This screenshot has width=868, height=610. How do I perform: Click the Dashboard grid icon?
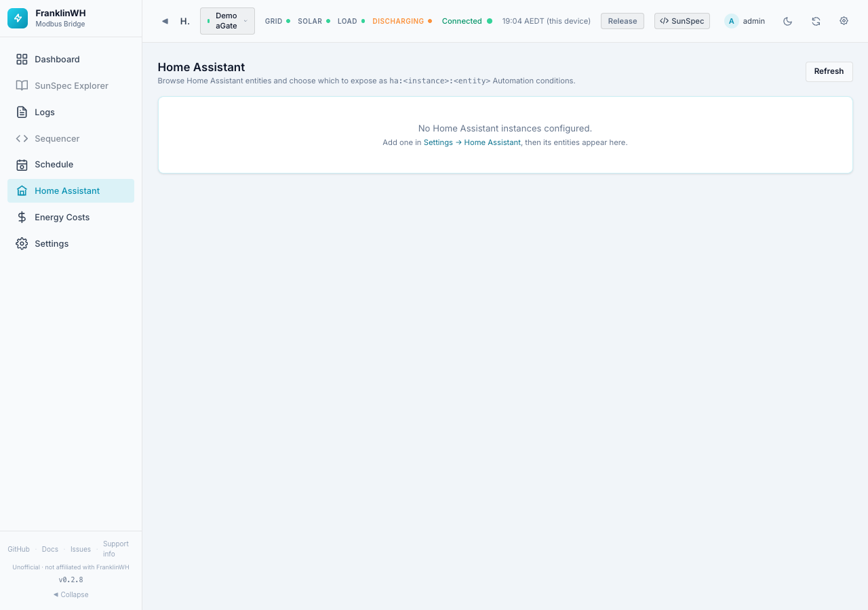click(x=22, y=59)
